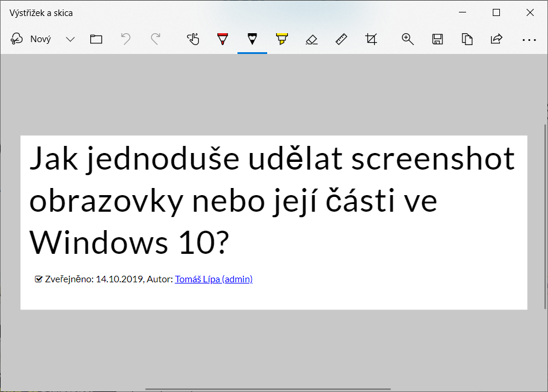Select the eraser tool

pos(311,40)
